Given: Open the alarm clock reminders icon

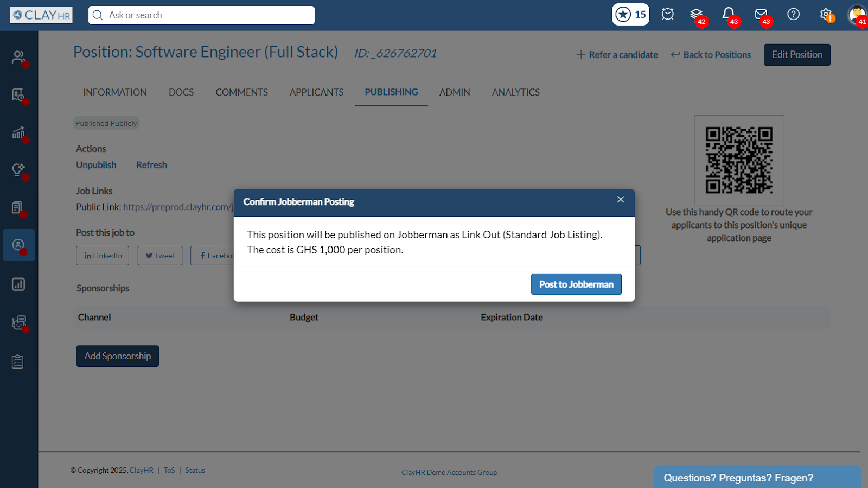Looking at the screenshot, I should click(x=668, y=14).
